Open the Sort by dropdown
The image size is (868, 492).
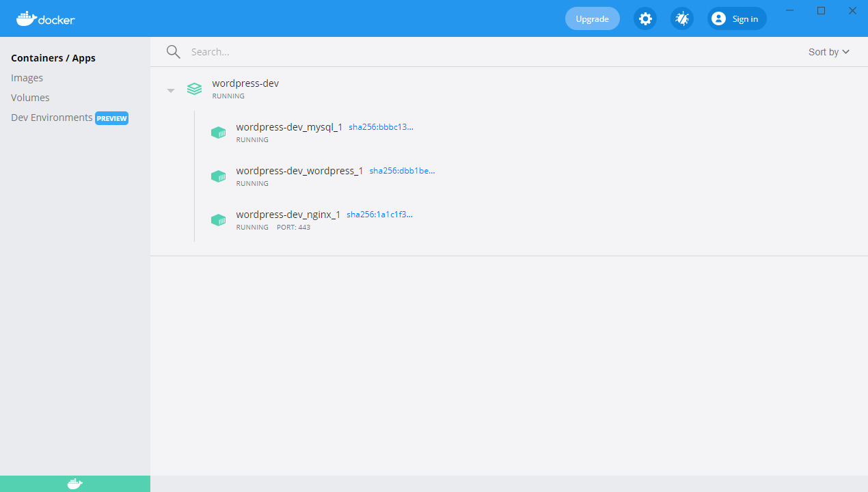click(828, 52)
